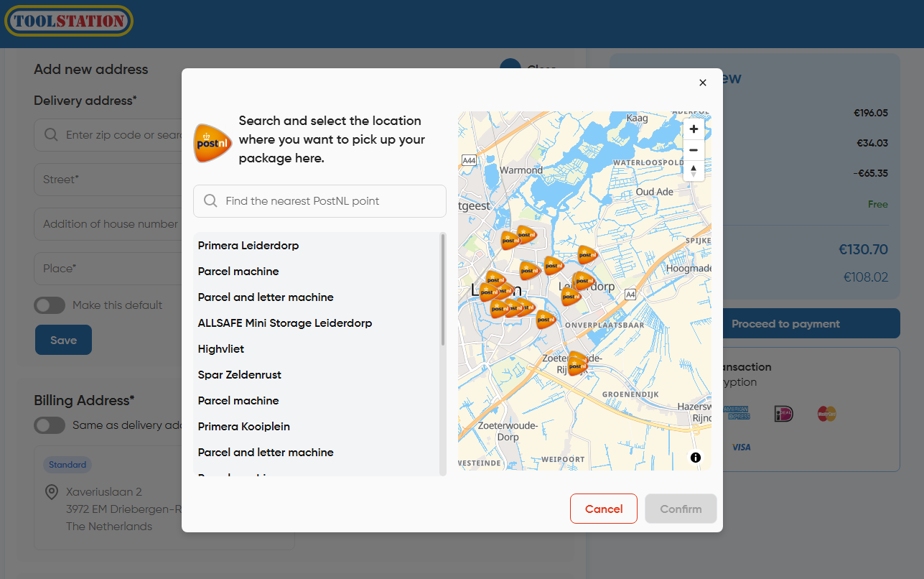The height and width of the screenshot is (579, 924).
Task: Open map attribution info icon
Action: pyautogui.click(x=695, y=458)
